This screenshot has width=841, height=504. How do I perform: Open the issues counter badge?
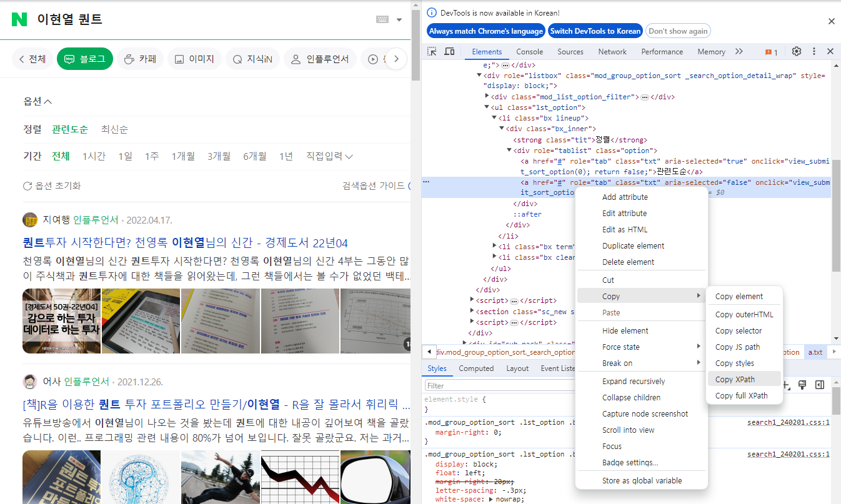[x=772, y=52]
